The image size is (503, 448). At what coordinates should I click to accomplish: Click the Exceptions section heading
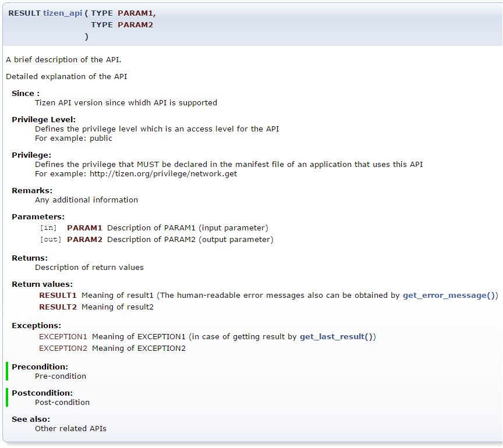coord(36,325)
